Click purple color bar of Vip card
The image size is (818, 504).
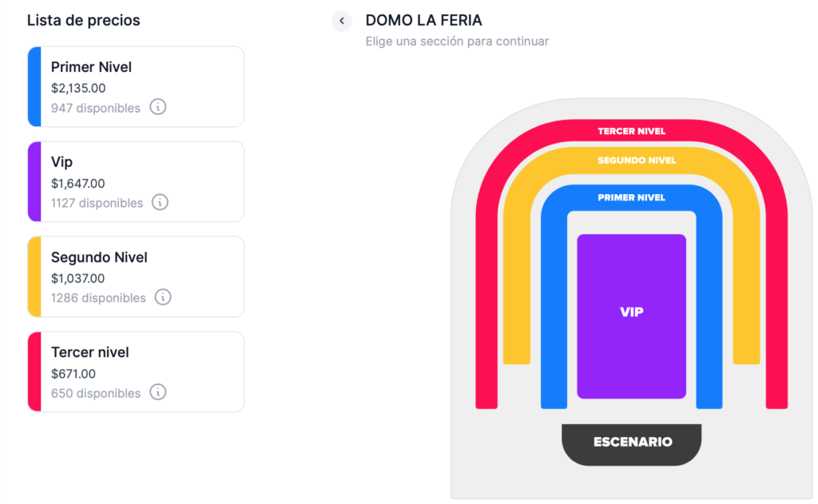(x=34, y=181)
